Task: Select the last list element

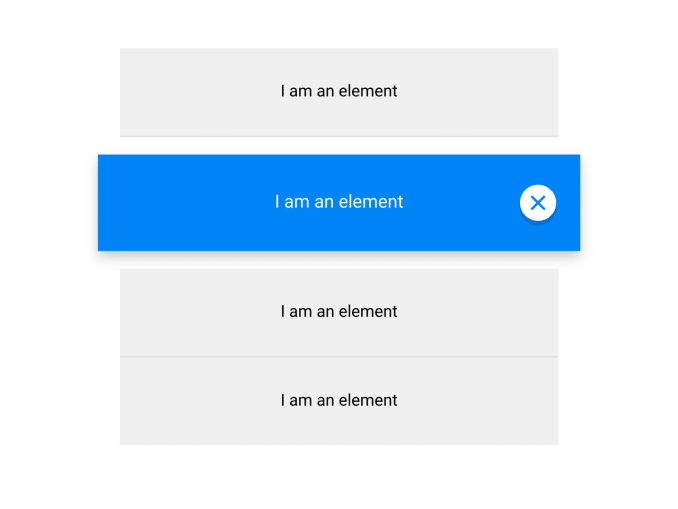Action: [x=339, y=400]
